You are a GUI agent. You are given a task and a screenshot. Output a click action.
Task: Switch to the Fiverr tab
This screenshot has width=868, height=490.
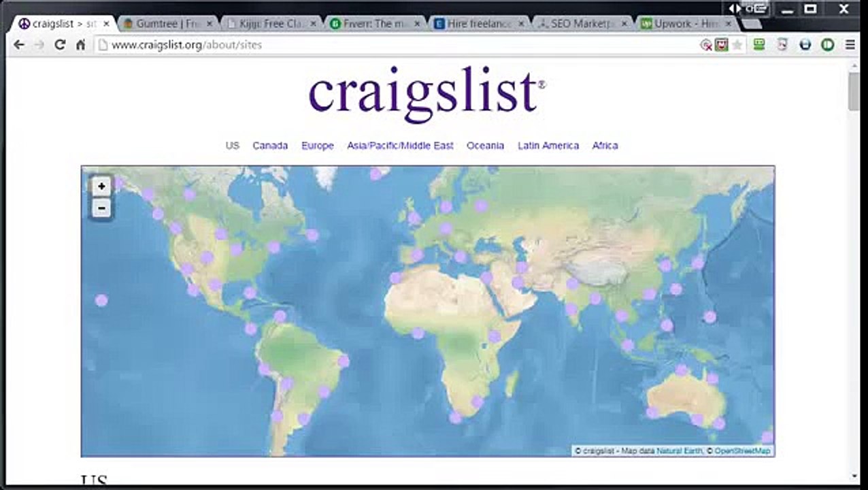tap(375, 24)
